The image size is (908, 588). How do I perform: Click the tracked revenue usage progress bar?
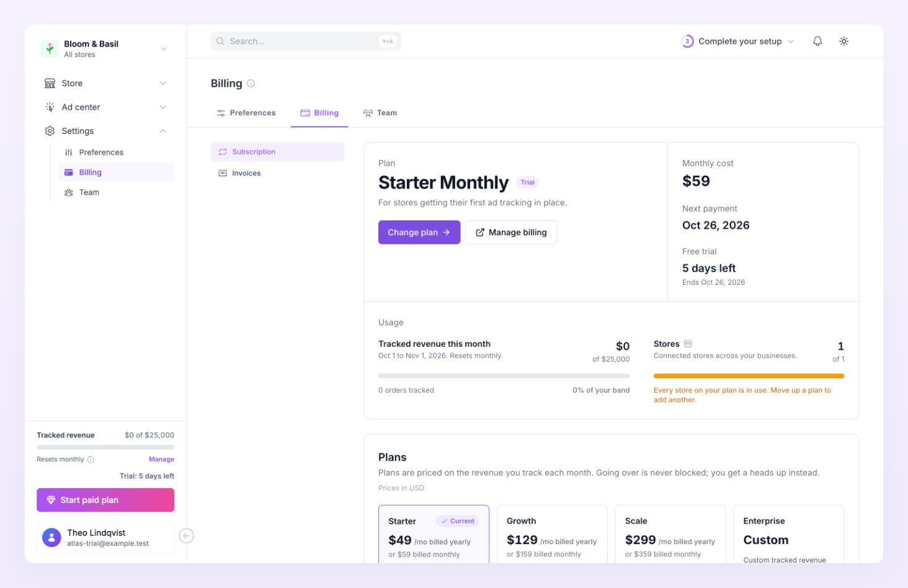[x=504, y=376]
